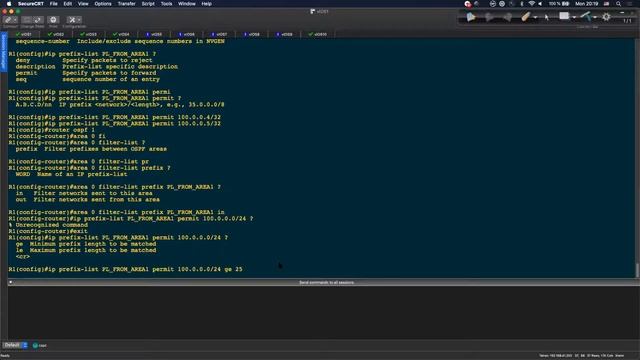Switch to the sixth session tab
This screenshot has width=640, height=360.
(x=187, y=34)
